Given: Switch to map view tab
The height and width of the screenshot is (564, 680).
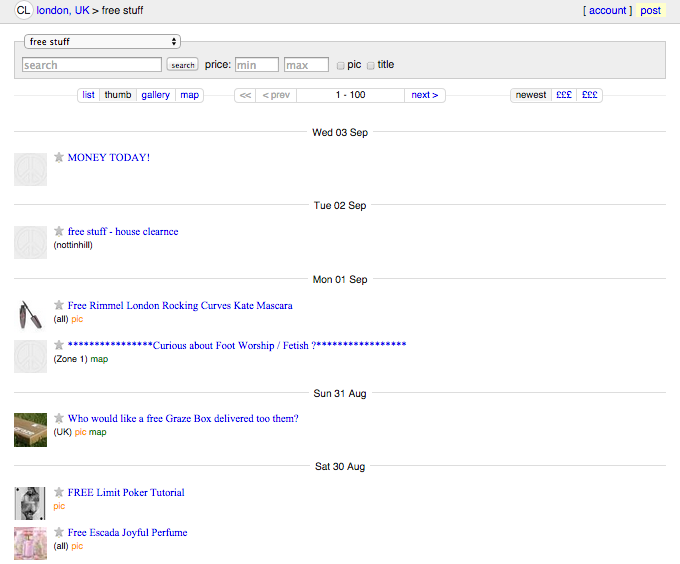Looking at the screenshot, I should point(189,95).
